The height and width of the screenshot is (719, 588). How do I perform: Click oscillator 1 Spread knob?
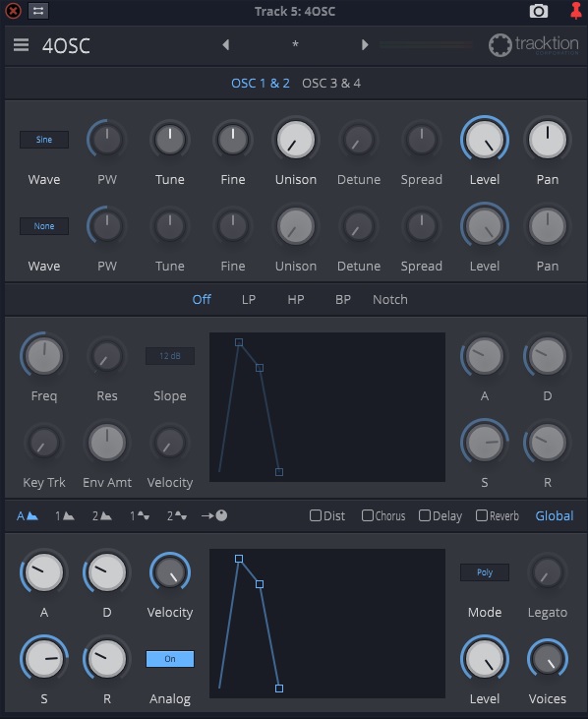tap(422, 140)
